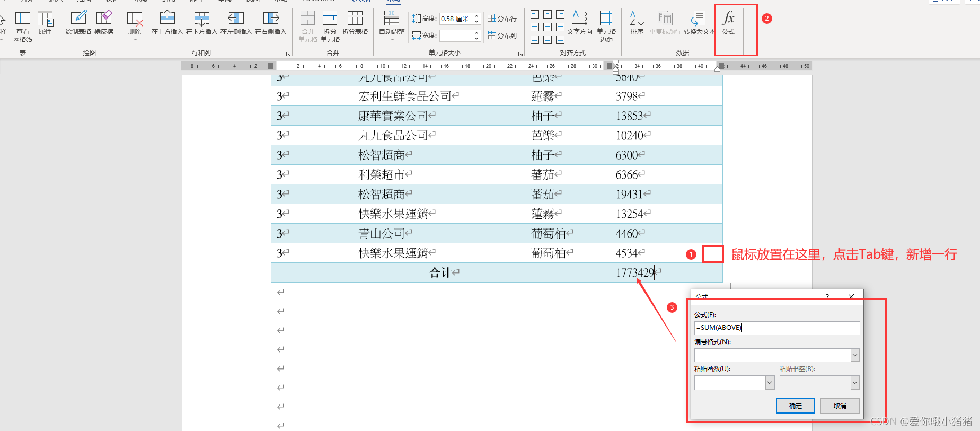Click 文字方向 text direction
This screenshot has width=980, height=431.
pyautogui.click(x=580, y=23)
